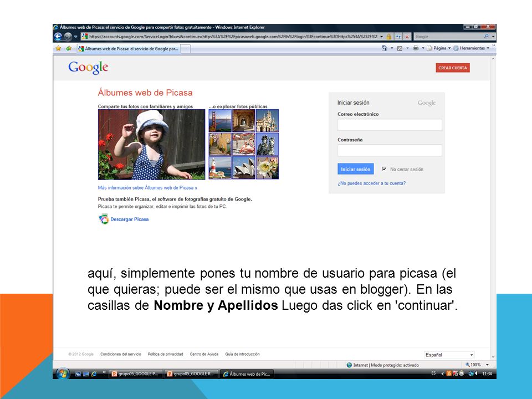The image size is (532, 399).
Task: Click the blue Iniciar sesión button
Action: point(356,169)
